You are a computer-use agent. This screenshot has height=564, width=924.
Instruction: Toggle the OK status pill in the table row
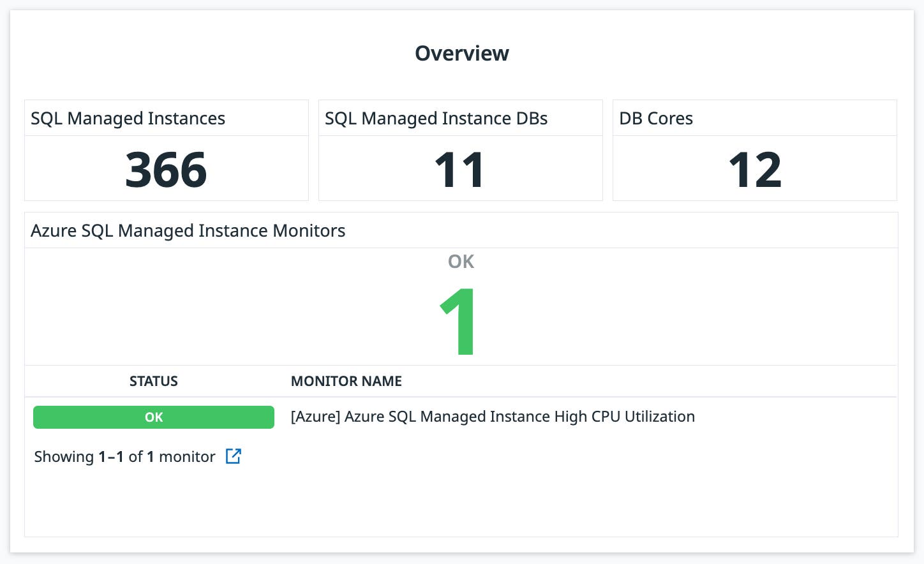pyautogui.click(x=154, y=417)
